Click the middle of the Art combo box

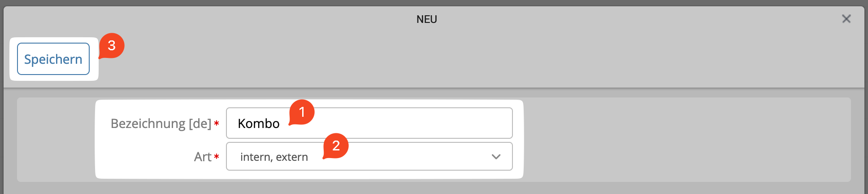point(369,157)
